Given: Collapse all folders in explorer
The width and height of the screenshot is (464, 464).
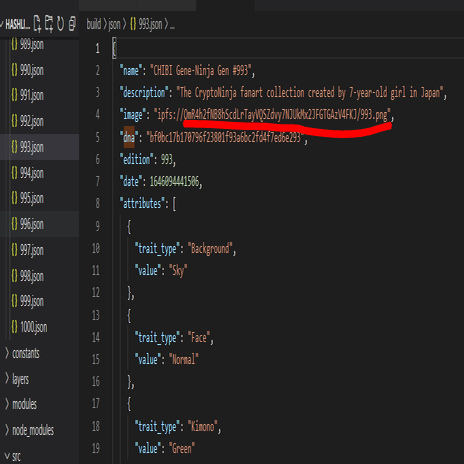Looking at the screenshot, I should [72, 24].
